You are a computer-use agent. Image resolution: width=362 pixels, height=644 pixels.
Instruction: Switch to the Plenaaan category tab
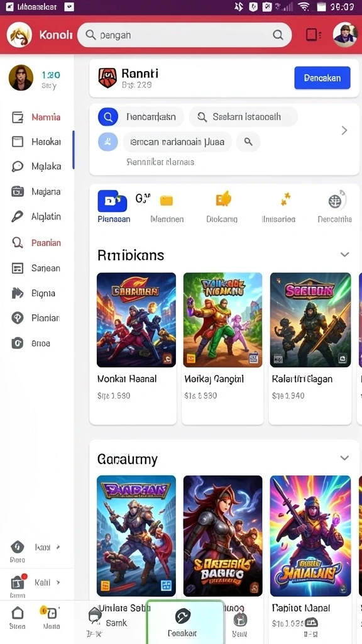pyautogui.click(x=114, y=206)
